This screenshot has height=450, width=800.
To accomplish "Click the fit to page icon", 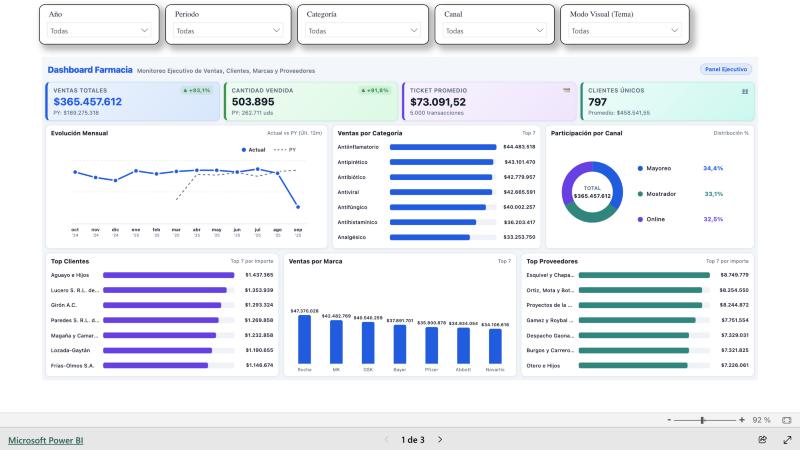I will 787,420.
